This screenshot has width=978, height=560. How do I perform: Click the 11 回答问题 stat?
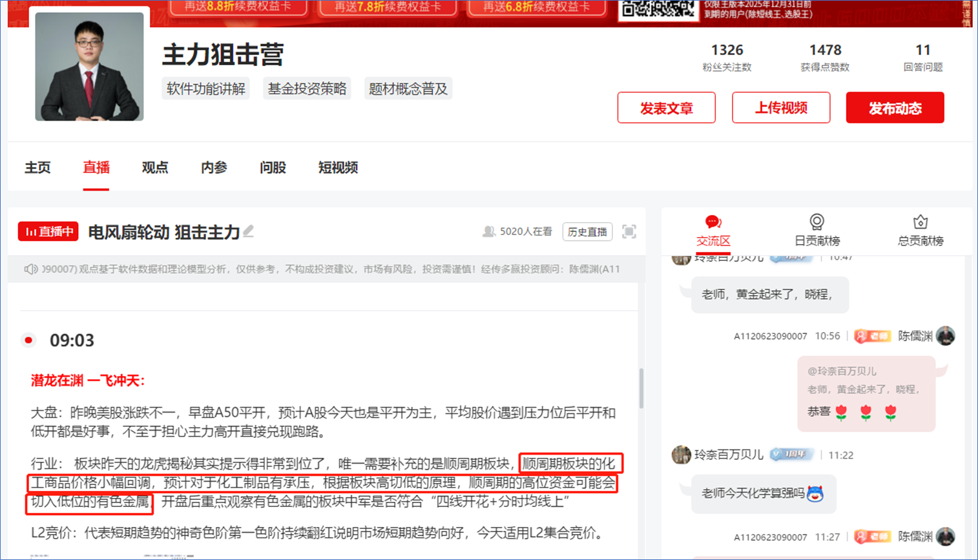(x=923, y=57)
